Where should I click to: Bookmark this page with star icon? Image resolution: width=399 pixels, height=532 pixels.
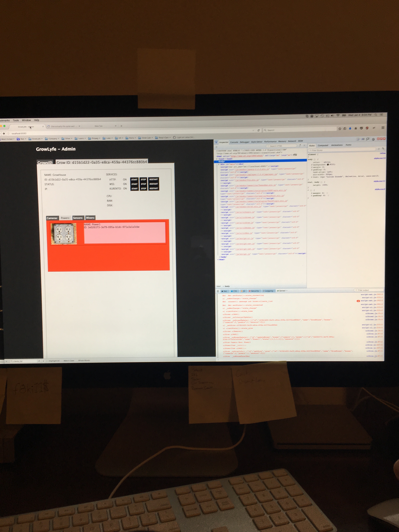tap(340, 129)
